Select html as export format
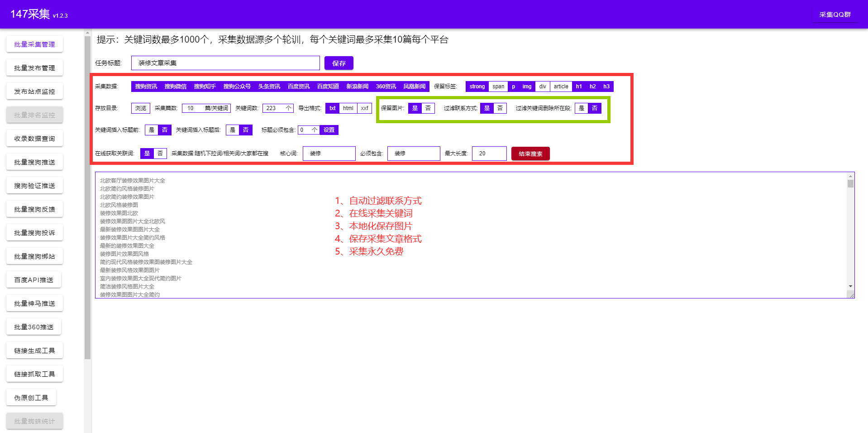 [348, 108]
